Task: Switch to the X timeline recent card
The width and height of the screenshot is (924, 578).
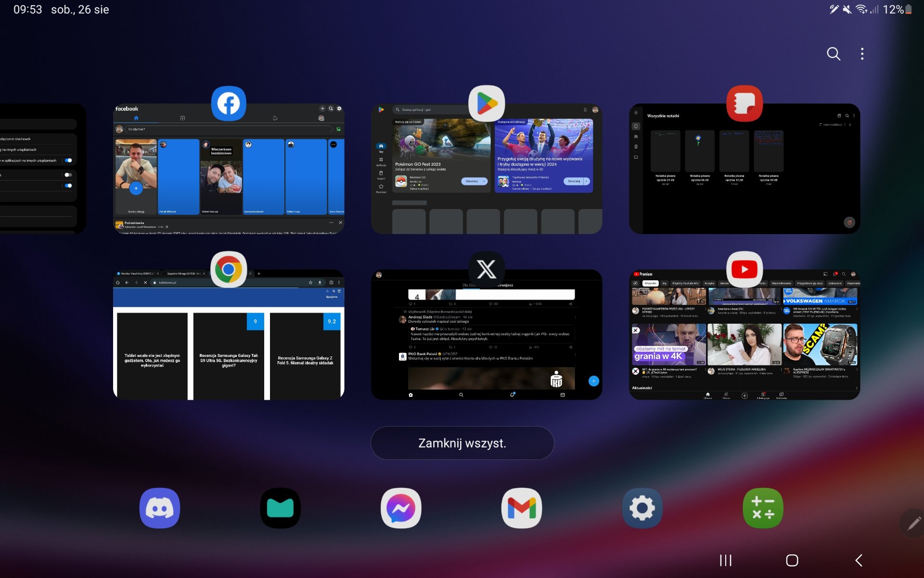Action: tap(487, 335)
